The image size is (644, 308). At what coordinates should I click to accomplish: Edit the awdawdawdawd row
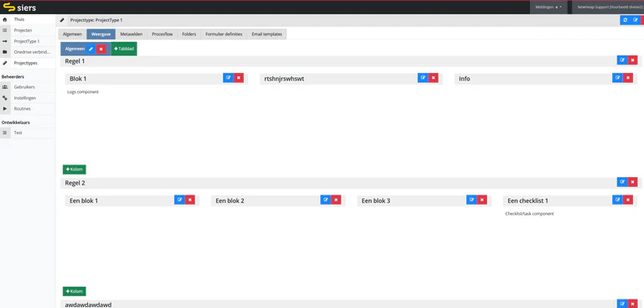coord(622,304)
